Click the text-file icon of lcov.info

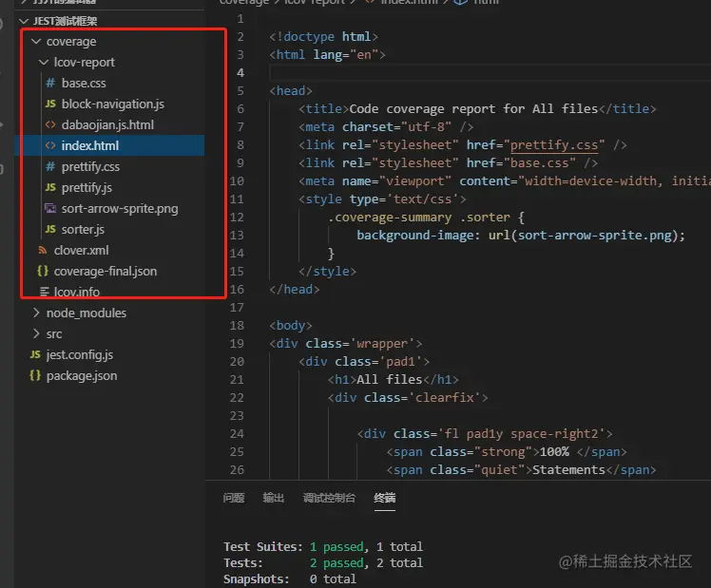click(44, 292)
